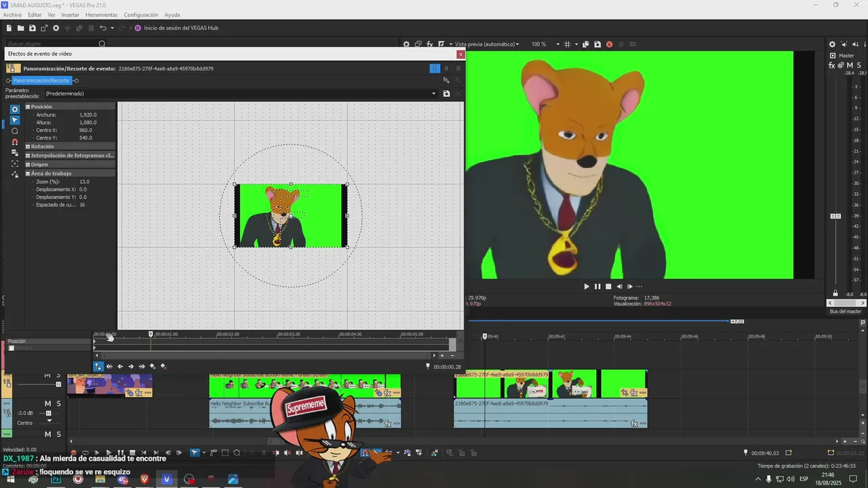Open video output FX in preview
868x488 pixels.
pos(430,44)
